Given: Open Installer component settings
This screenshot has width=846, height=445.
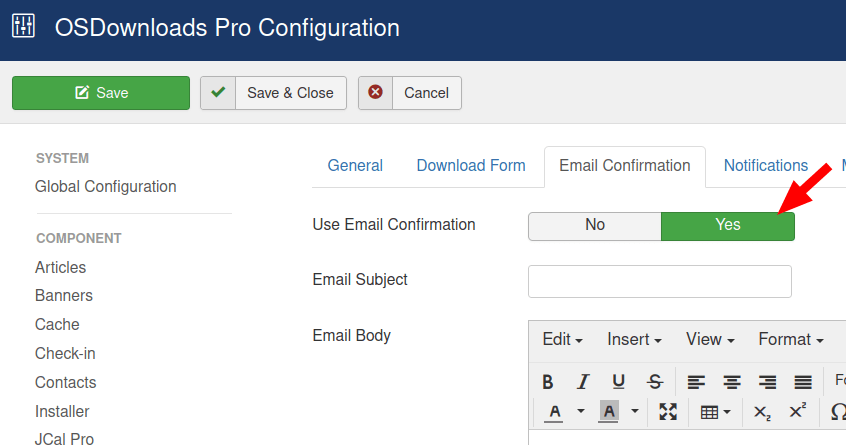Looking at the screenshot, I should [x=62, y=412].
